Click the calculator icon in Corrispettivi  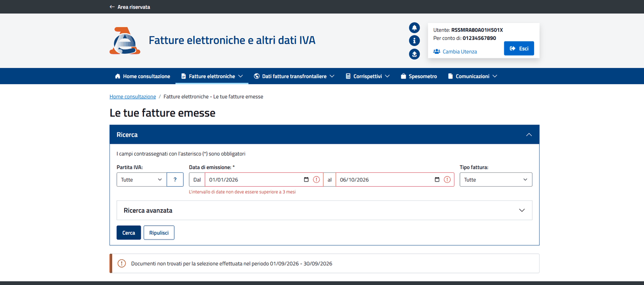(348, 76)
